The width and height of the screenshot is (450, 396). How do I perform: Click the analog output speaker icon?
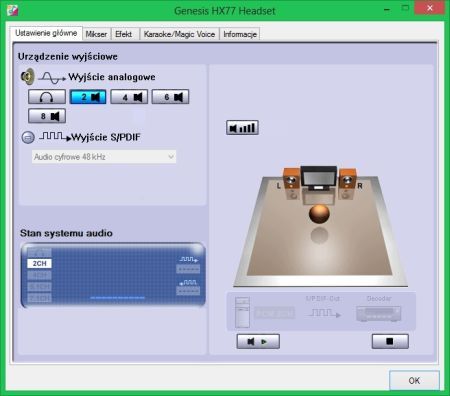coord(28,76)
